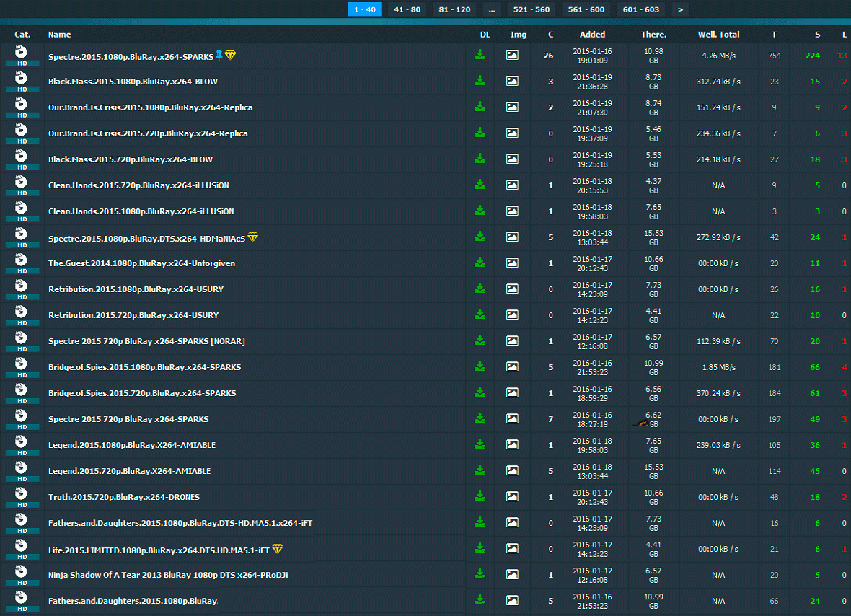Download Our.Brand.Is.Crisis 1080p Replica torrent
This screenshot has height=616, width=851.
(480, 107)
